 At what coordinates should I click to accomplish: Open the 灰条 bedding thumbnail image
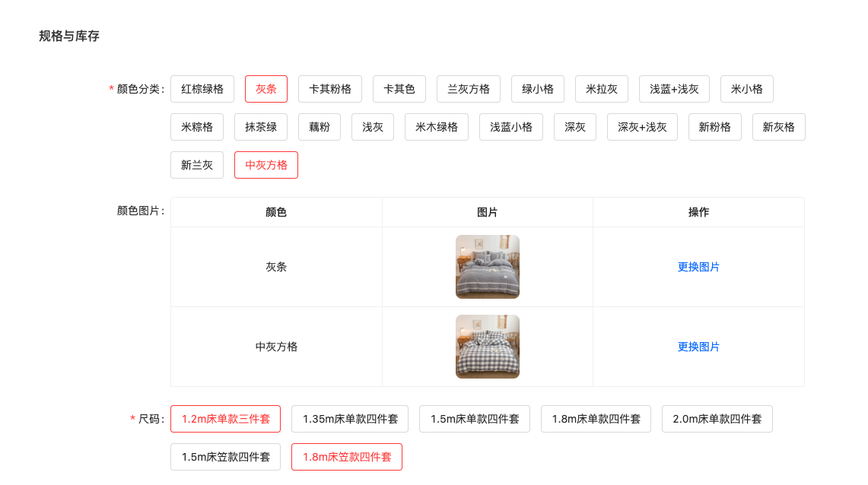pyautogui.click(x=488, y=267)
